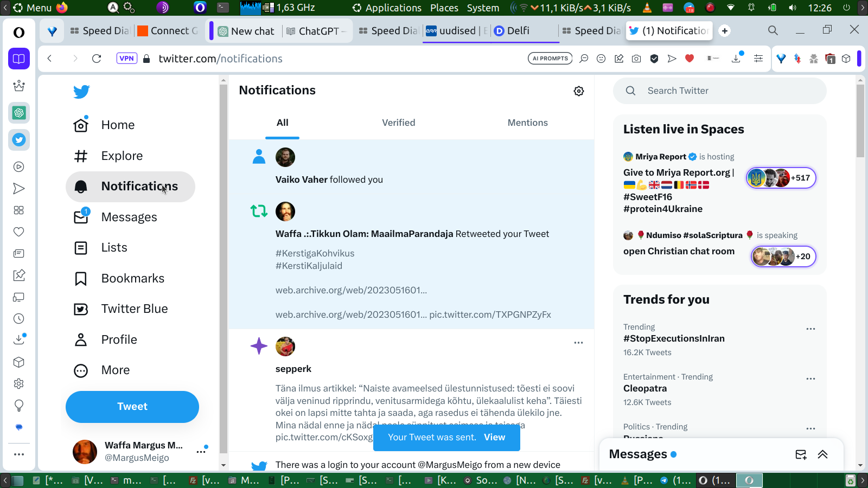Open the Places menu in top panel
This screenshot has width=868, height=488.
coord(444,8)
